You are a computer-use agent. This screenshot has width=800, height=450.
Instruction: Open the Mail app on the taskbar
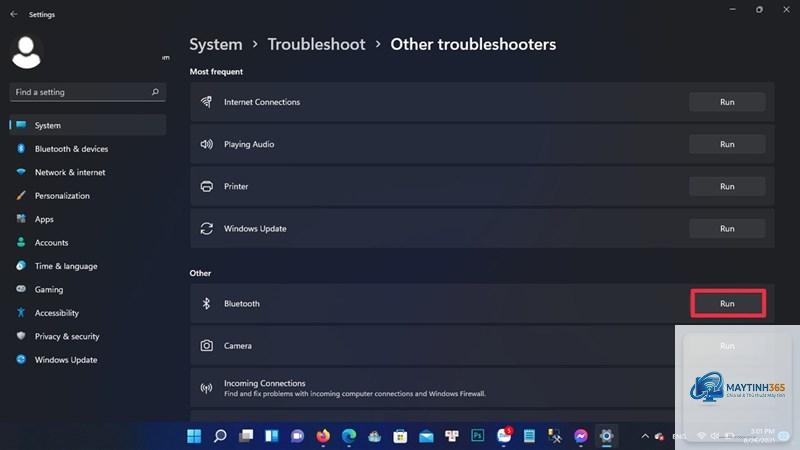pyautogui.click(x=426, y=436)
